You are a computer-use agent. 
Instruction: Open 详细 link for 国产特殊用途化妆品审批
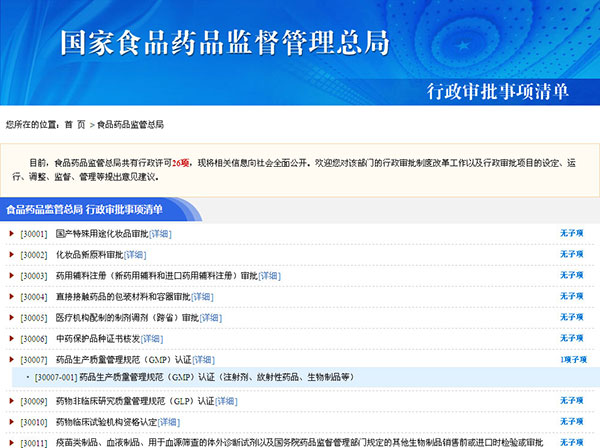tap(160, 234)
